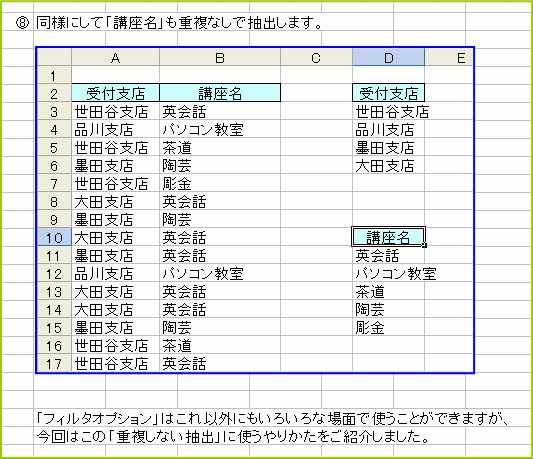Screen dimensions: 533x459
Task: Click 世田谷支店 in cell D3
Action: [392, 112]
